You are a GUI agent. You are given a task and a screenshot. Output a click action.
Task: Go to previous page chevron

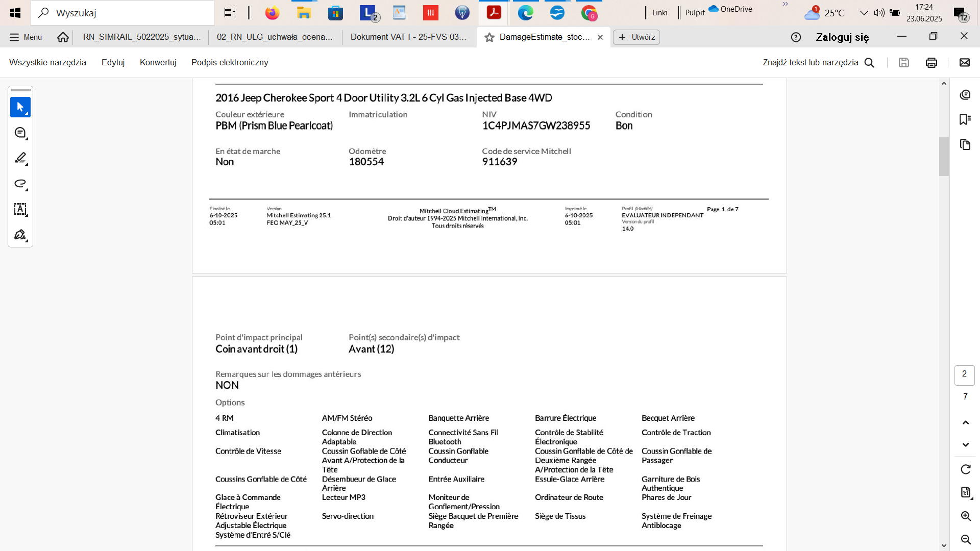coord(966,422)
